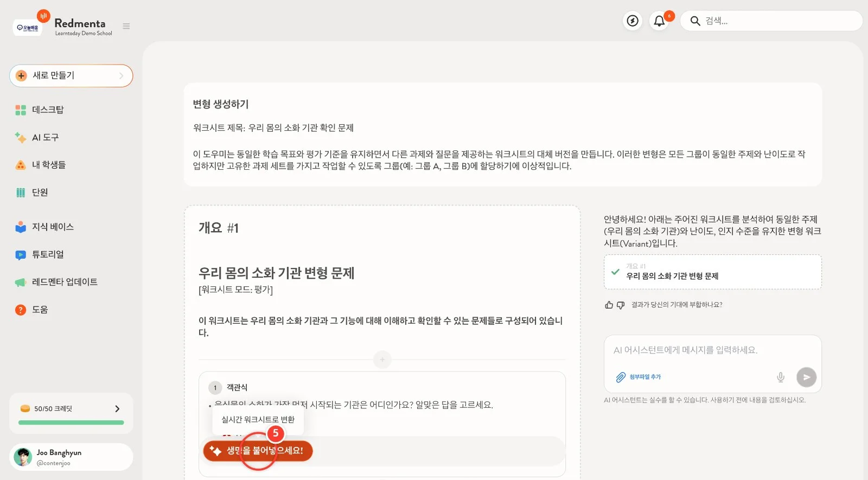This screenshot has height=480, width=868.
Task: Click the AI assistant message input
Action: click(x=712, y=350)
